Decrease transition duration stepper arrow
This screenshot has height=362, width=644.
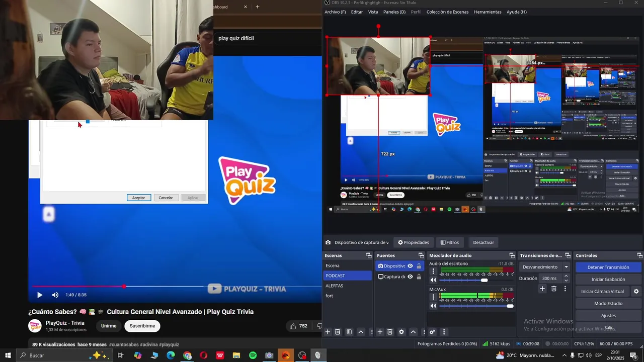[566, 281]
